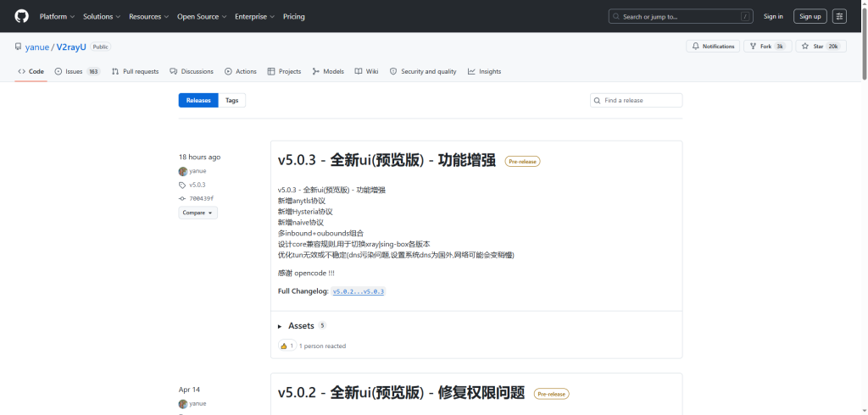
Task: Star the V2rayU repository
Action: (821, 47)
